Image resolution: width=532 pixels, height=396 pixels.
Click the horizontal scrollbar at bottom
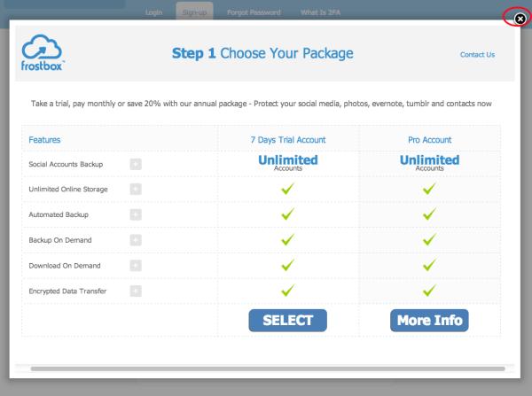pyautogui.click(x=266, y=368)
